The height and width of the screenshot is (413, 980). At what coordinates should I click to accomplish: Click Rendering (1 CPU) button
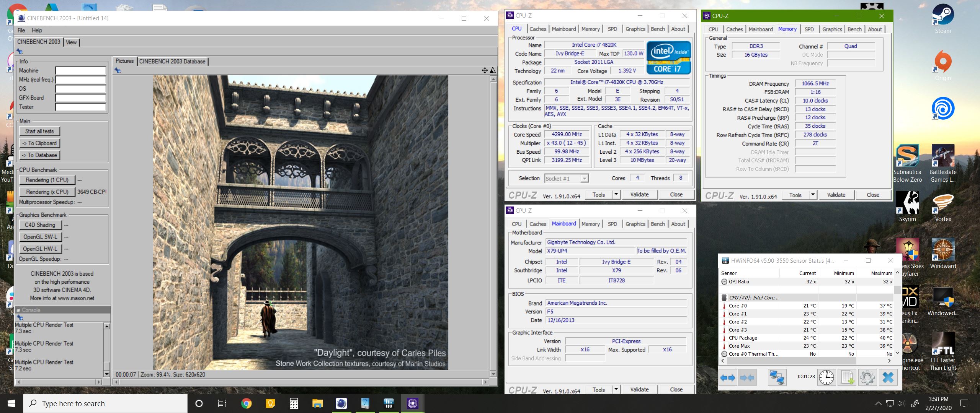coord(47,180)
